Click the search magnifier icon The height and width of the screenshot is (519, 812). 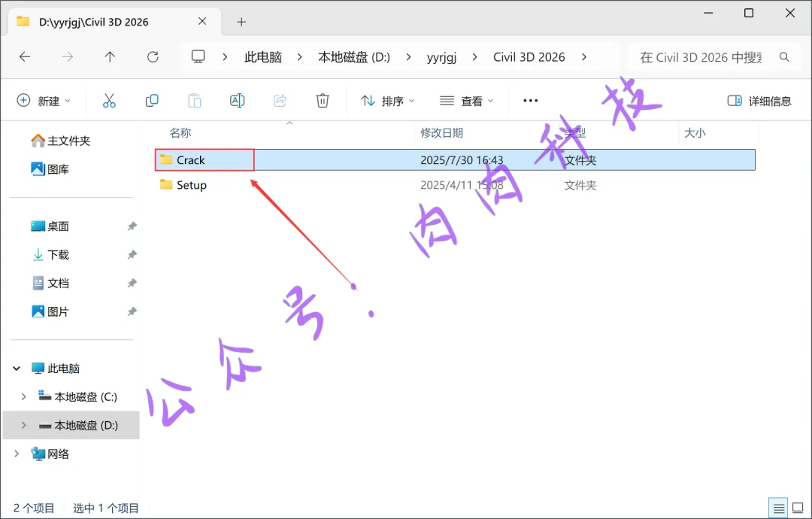[x=784, y=57]
